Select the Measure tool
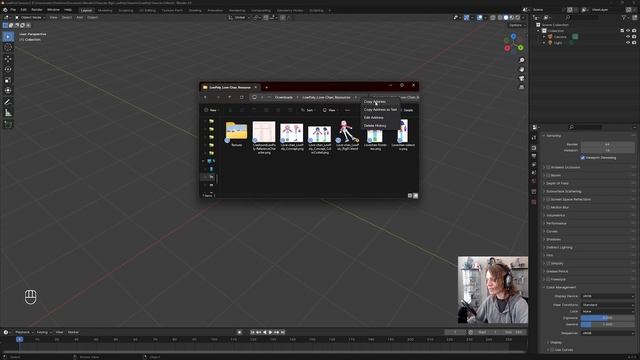This screenshot has width=640, height=360. coord(8,113)
